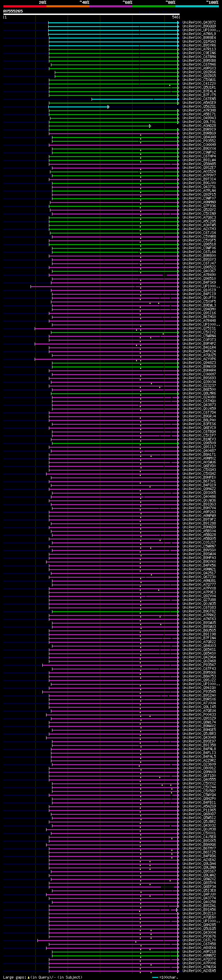Select the label UniRef100_Q9ZRG5
Viewport: 222px width, 980px height.
coord(199,76)
